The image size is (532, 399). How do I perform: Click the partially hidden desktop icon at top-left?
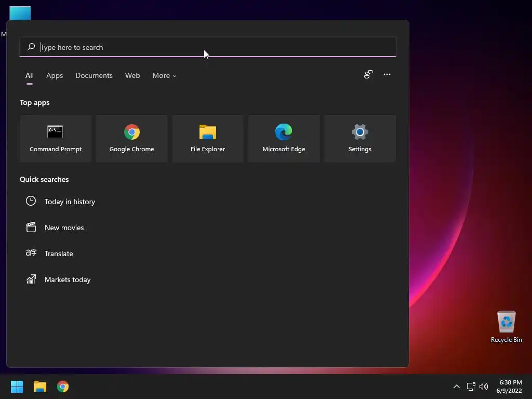click(20, 13)
